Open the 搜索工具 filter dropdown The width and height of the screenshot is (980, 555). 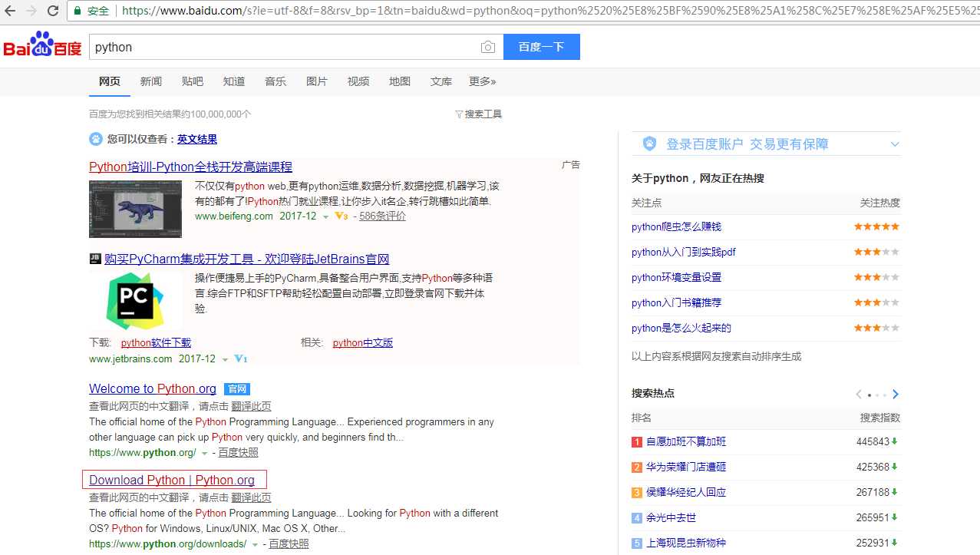tap(479, 114)
